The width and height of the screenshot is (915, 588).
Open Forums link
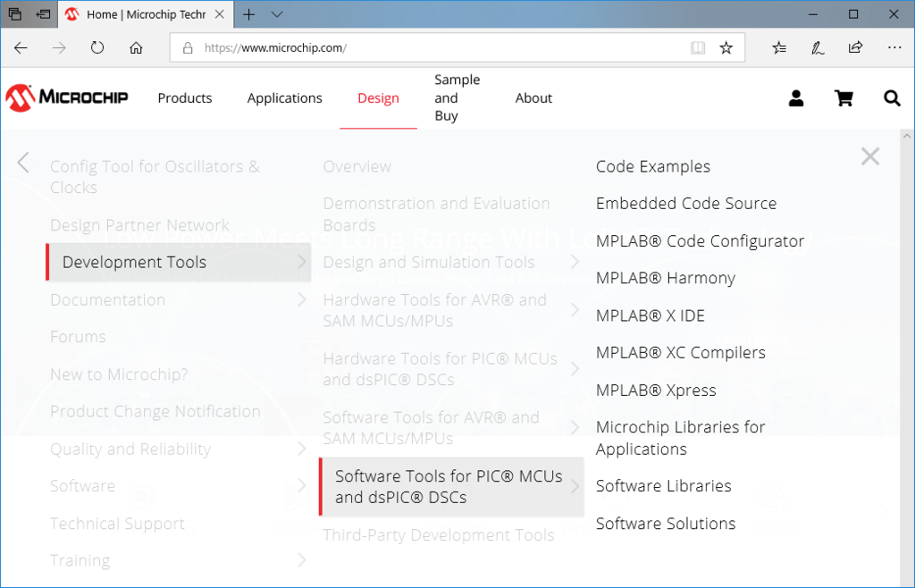pyautogui.click(x=79, y=337)
